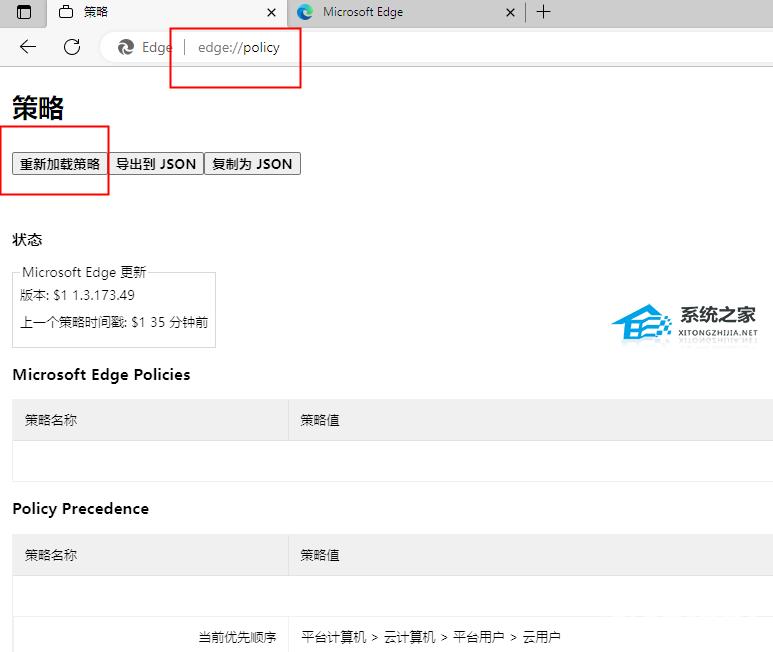
Task: Click the browser back arrow
Action: pos(28,47)
